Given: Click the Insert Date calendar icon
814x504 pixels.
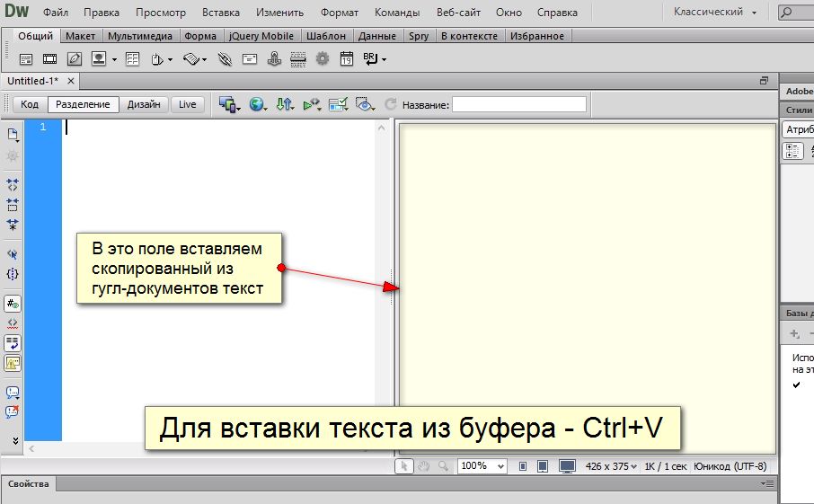Looking at the screenshot, I should tap(347, 59).
